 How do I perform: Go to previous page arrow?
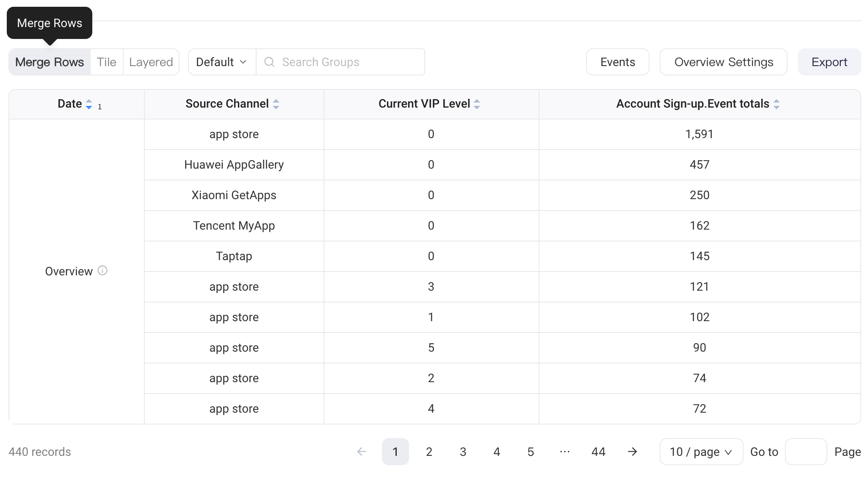pos(362,452)
